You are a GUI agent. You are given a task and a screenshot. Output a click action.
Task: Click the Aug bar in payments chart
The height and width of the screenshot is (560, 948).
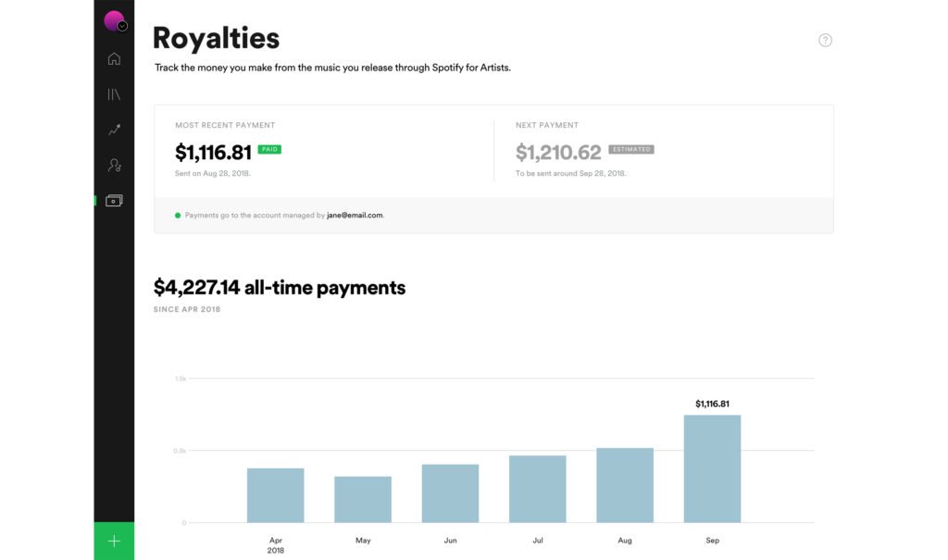(x=625, y=485)
